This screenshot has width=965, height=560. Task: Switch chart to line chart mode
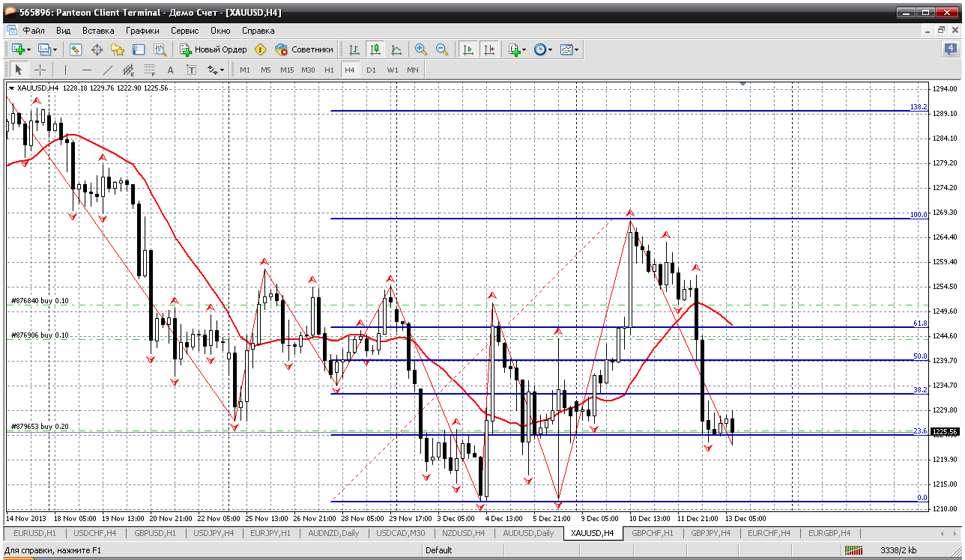pos(396,49)
